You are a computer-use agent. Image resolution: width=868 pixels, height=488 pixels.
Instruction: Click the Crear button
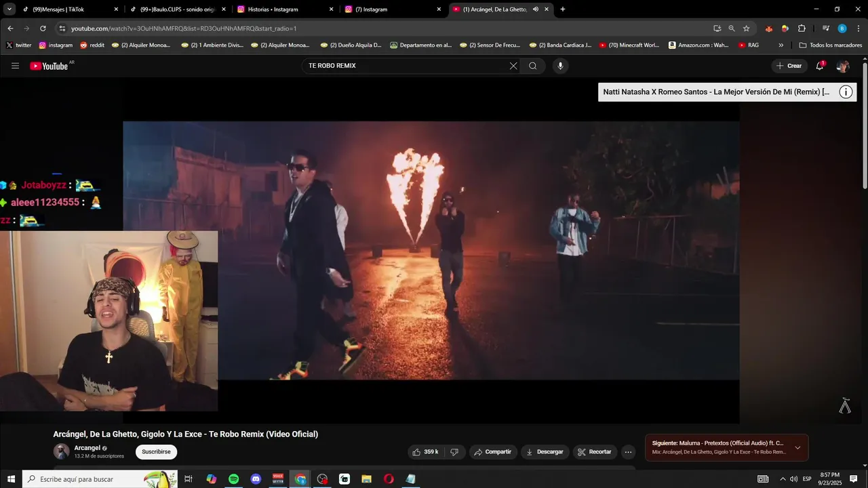coord(789,66)
